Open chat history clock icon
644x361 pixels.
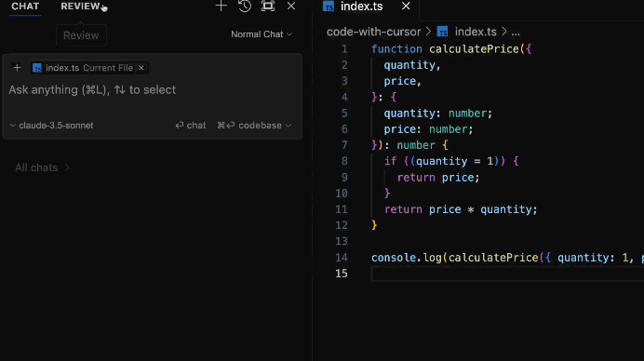[245, 6]
